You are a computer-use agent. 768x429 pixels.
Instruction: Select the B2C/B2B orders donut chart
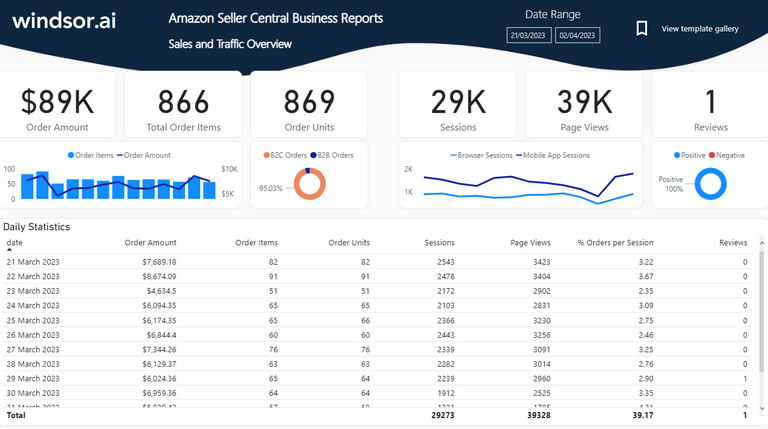click(310, 184)
